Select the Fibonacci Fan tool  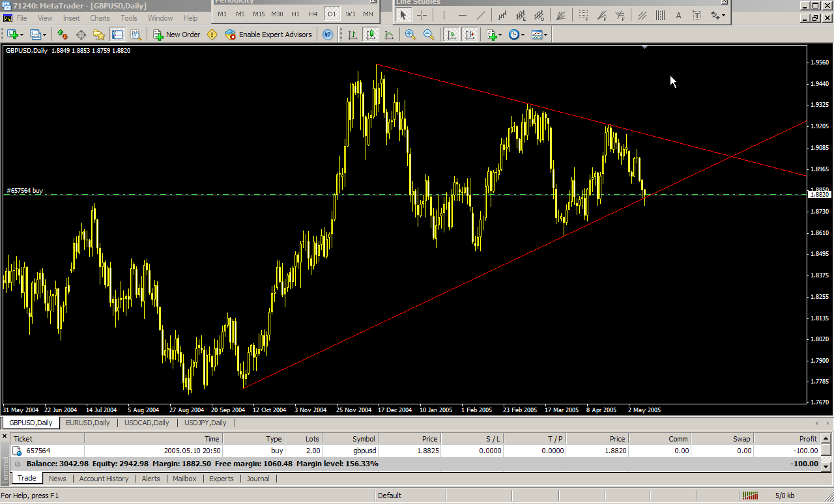point(602,15)
